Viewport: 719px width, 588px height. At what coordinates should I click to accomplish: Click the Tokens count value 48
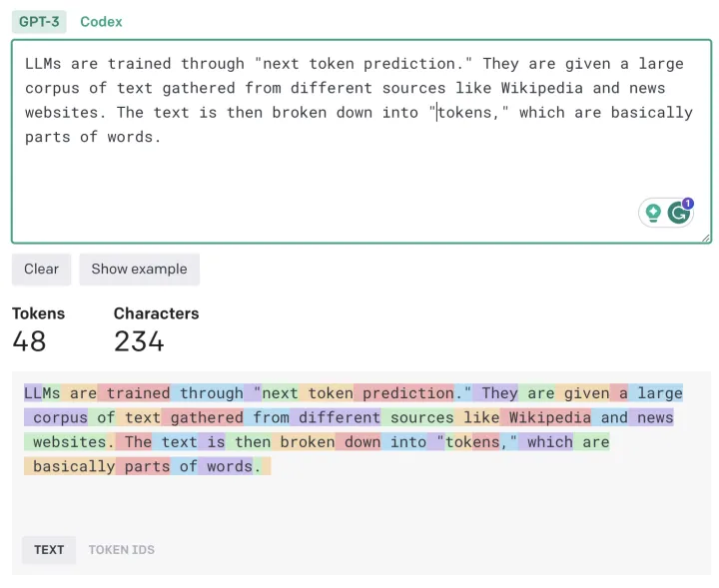(29, 341)
